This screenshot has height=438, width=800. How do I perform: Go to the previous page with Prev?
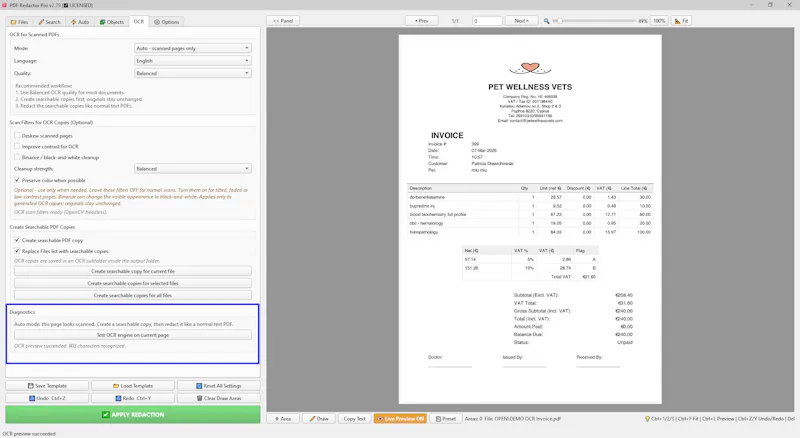421,21
